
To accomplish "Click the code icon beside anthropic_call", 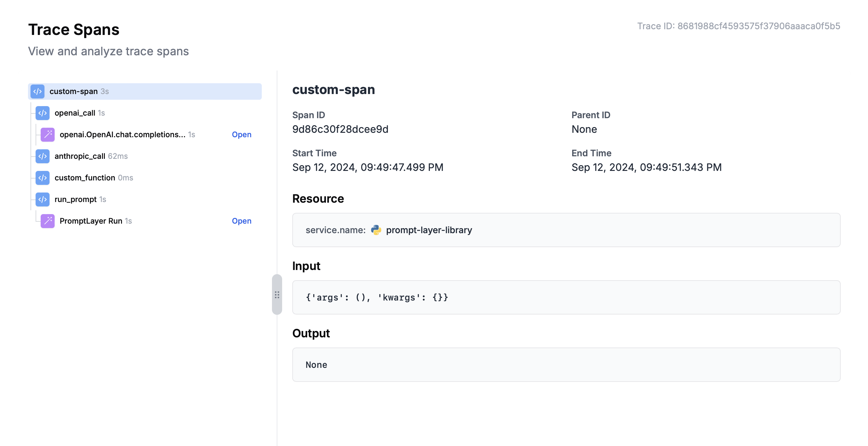I will point(43,156).
